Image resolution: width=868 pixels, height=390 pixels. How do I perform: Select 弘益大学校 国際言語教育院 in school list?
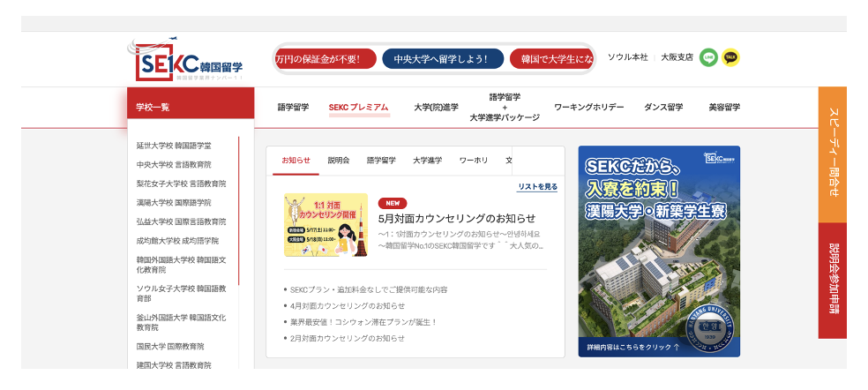click(x=181, y=221)
